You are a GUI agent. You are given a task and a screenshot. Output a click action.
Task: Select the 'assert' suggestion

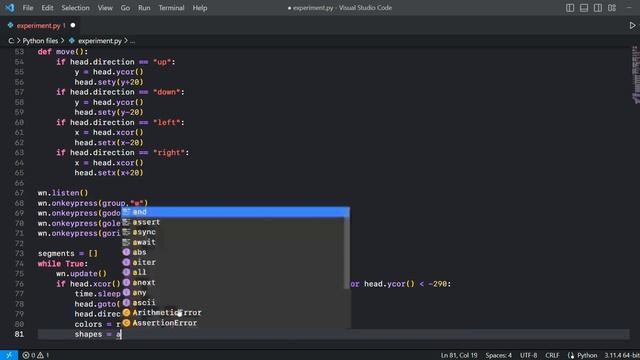pyautogui.click(x=233, y=222)
